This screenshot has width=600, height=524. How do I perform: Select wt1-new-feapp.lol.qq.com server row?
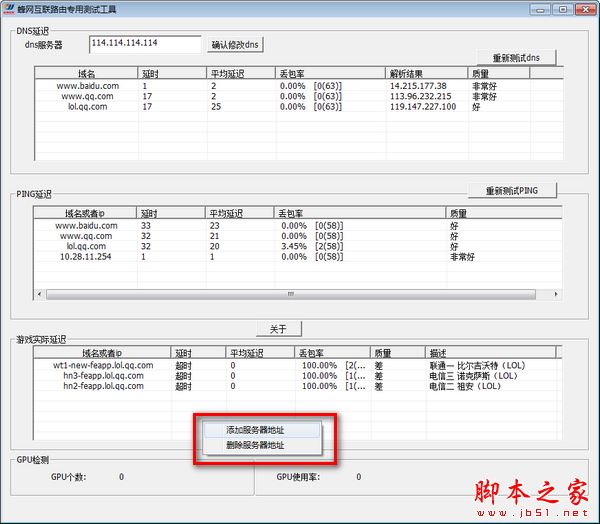point(298,365)
